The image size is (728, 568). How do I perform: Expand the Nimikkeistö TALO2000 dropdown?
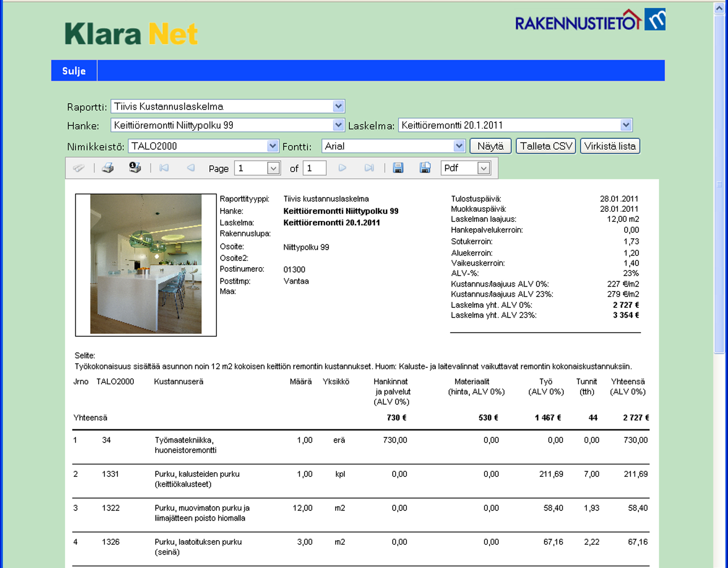(203, 146)
